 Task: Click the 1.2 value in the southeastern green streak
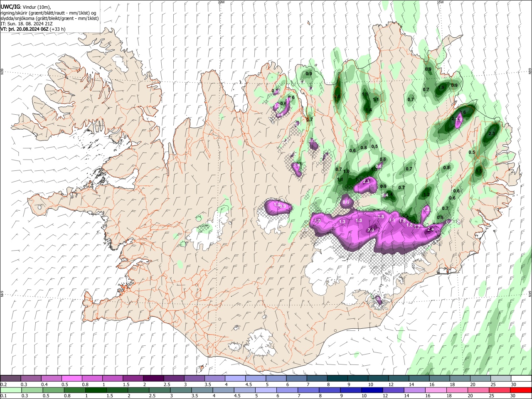426,195
